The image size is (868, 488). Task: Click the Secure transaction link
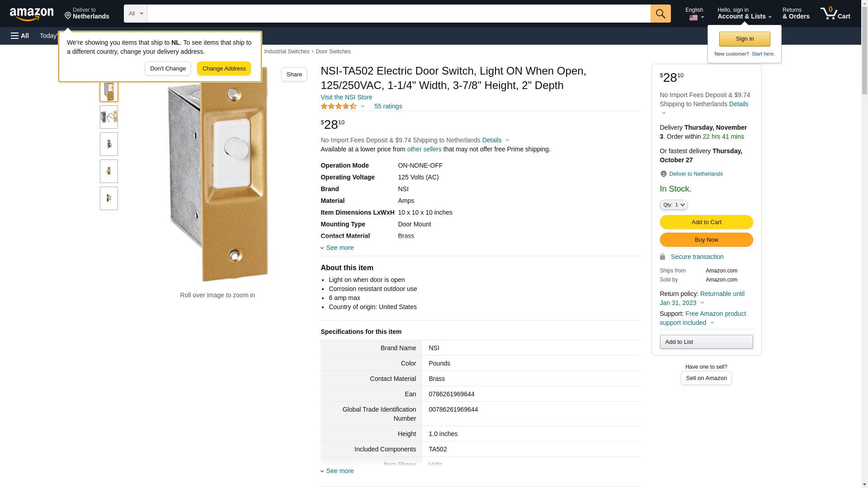[x=697, y=257]
